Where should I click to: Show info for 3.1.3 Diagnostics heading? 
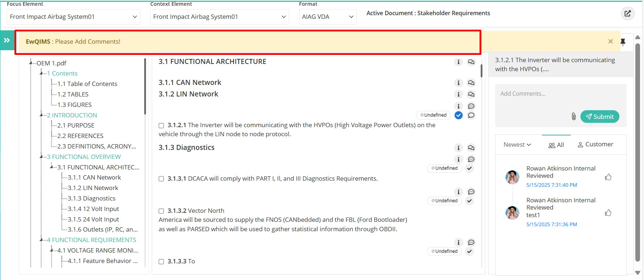[x=459, y=148]
